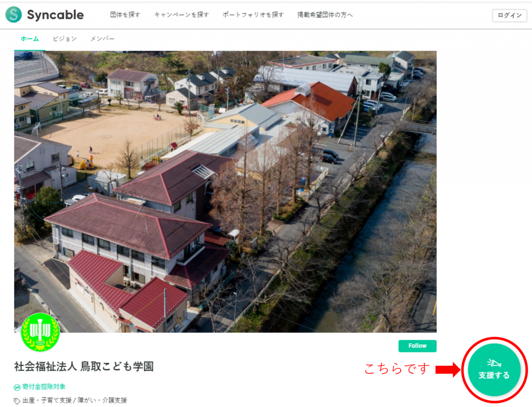
Task: Click the 寄付金控除対象 label
Action: [x=44, y=387]
